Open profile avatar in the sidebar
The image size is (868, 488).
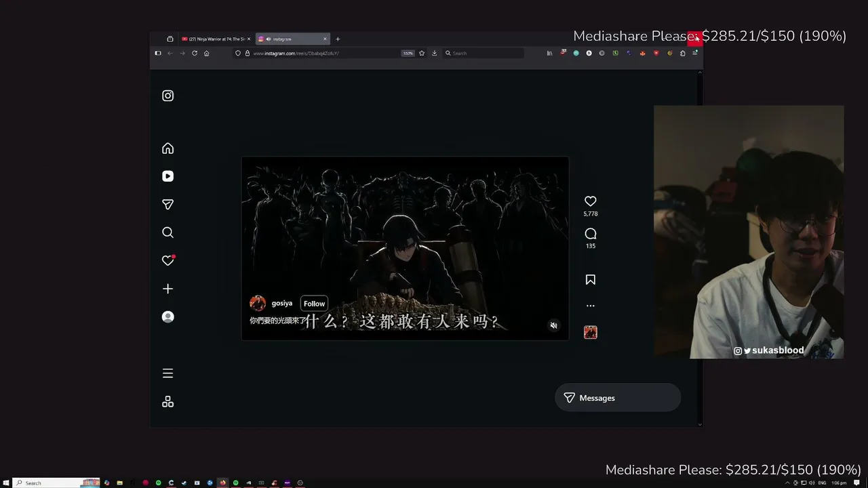[x=168, y=317]
